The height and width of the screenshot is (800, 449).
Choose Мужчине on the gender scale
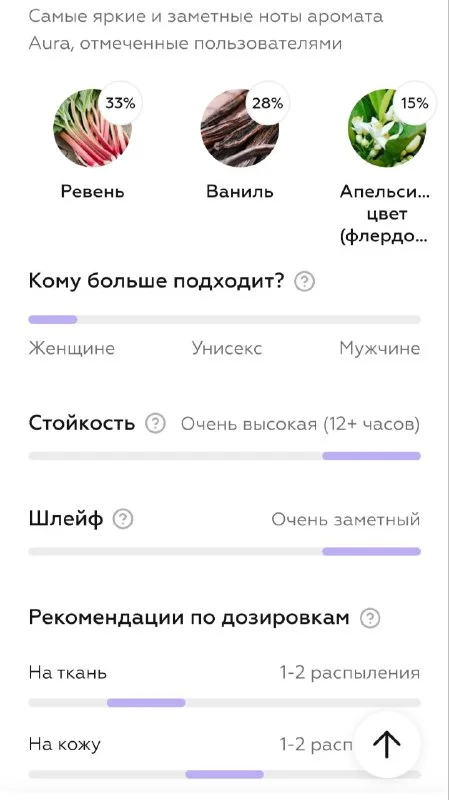380,348
